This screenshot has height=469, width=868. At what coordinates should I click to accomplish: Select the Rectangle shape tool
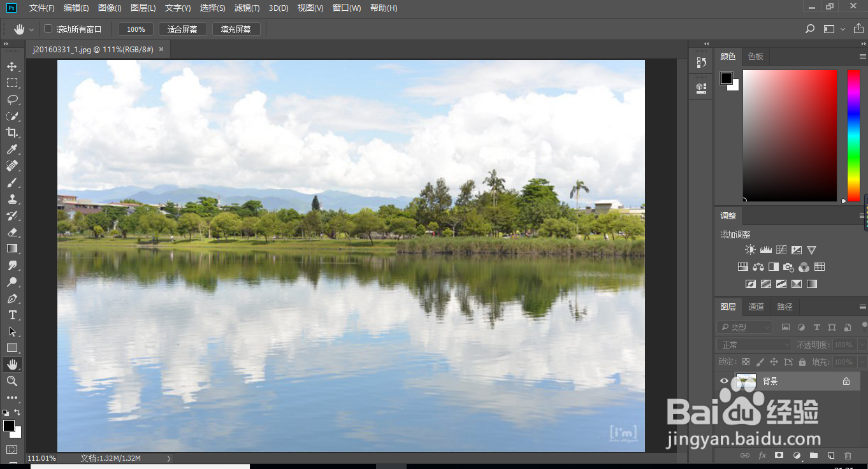[11, 348]
